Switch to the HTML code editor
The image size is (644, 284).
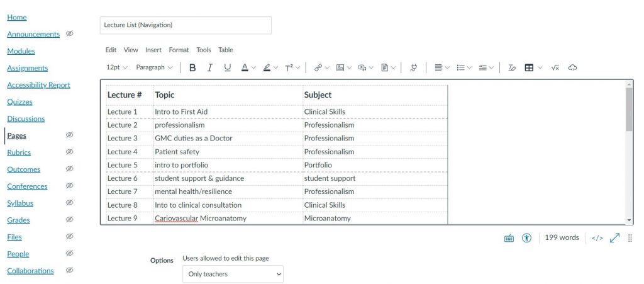(597, 237)
